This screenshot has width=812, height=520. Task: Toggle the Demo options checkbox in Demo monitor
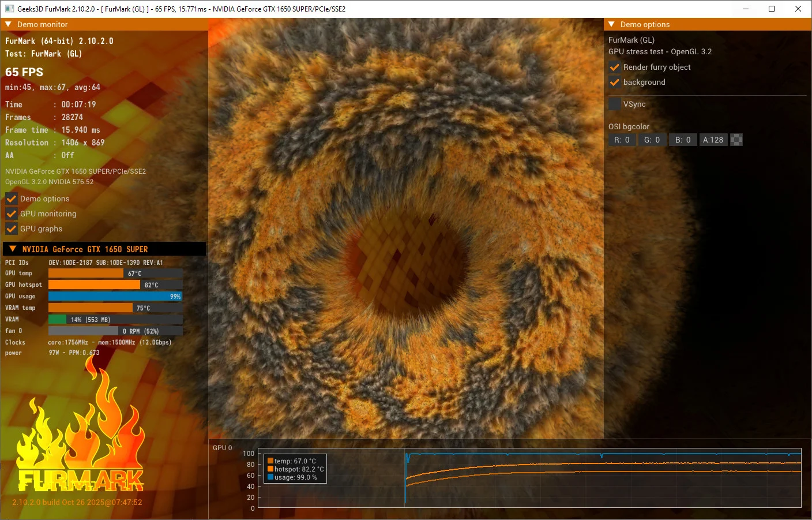[12, 199]
